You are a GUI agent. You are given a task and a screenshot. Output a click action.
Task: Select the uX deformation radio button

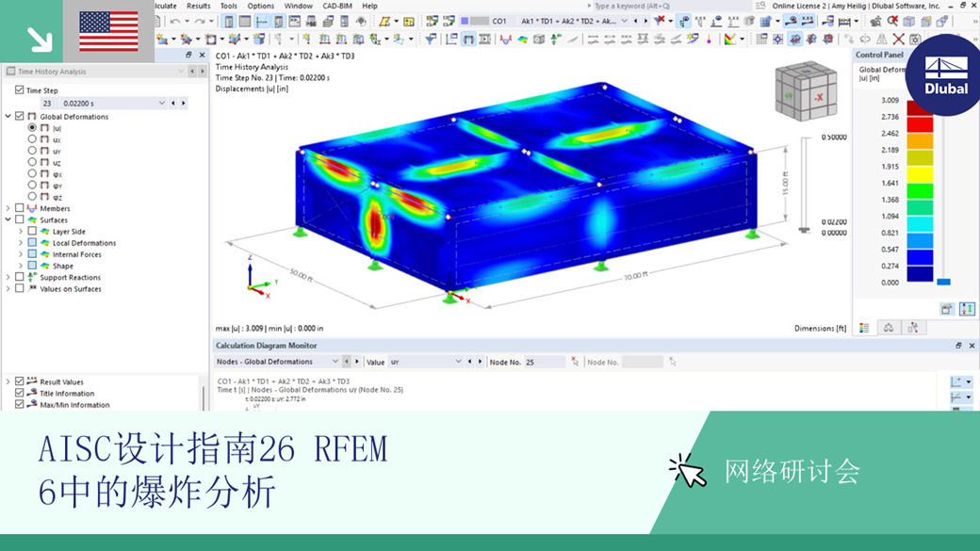click(x=32, y=139)
